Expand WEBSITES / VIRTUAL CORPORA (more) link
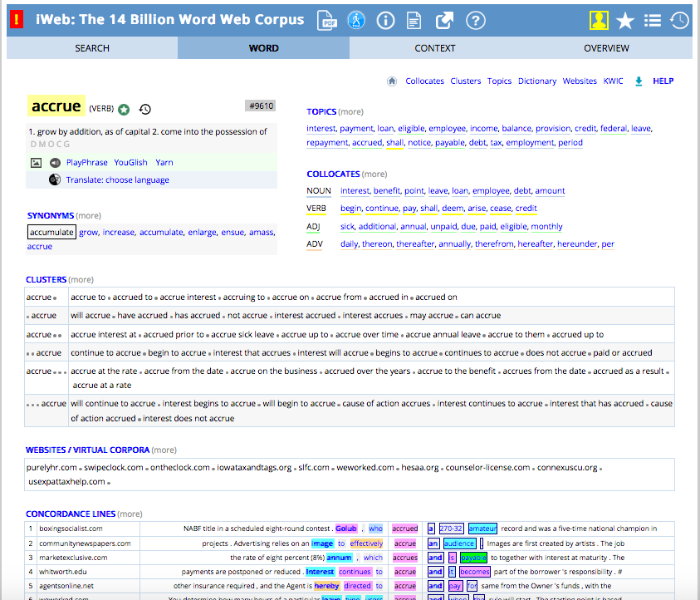Image resolution: width=700 pixels, height=600 pixels. click(x=164, y=450)
